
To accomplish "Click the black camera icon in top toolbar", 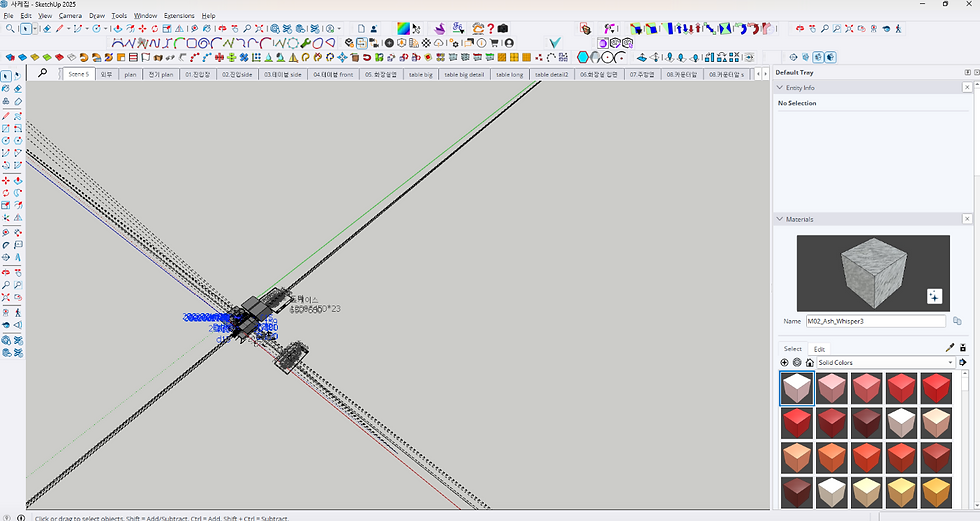I will click(502, 28).
